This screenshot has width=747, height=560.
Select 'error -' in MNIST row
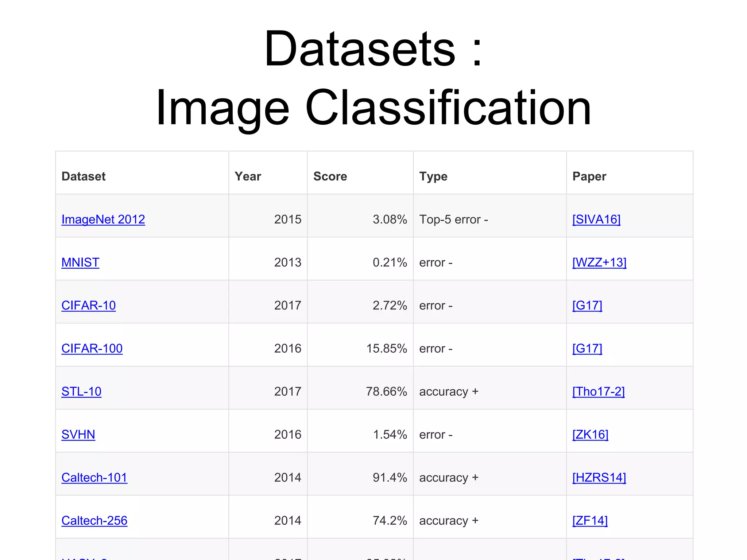pos(436,262)
